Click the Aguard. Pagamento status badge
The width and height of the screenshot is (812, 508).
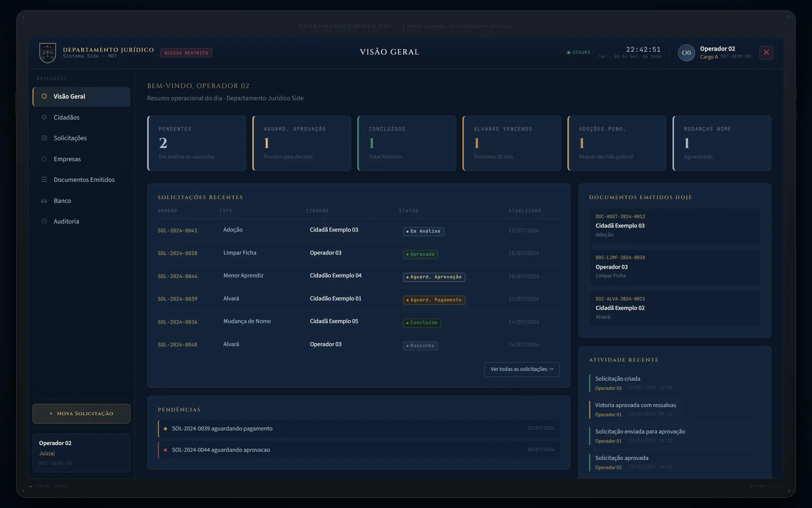pyautogui.click(x=434, y=300)
